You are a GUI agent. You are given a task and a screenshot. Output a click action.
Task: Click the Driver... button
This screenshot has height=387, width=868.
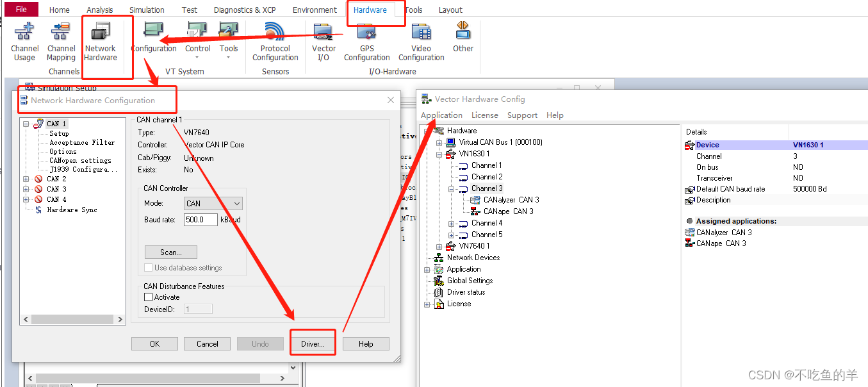coord(313,344)
